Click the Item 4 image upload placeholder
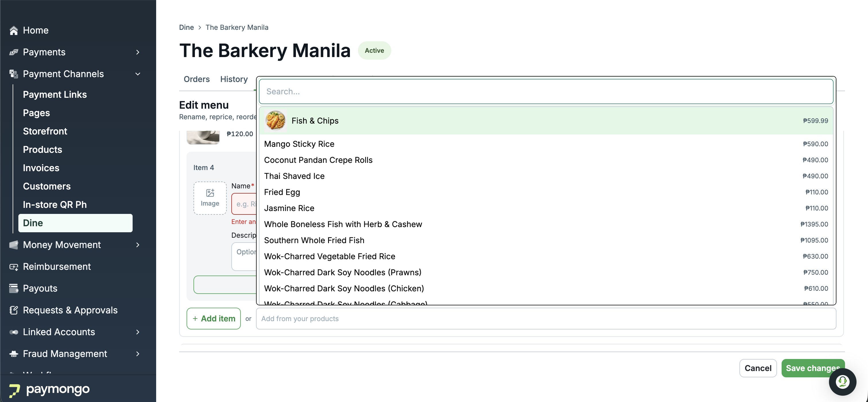 point(210,198)
